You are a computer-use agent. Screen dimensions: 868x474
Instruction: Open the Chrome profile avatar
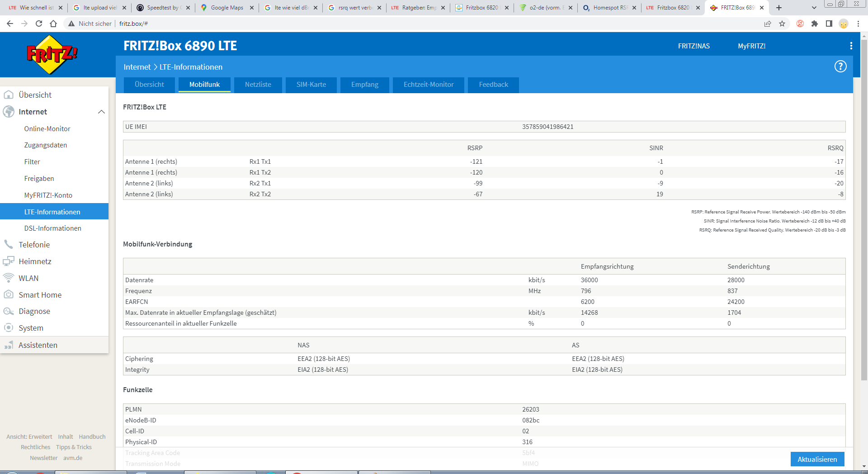(x=844, y=24)
